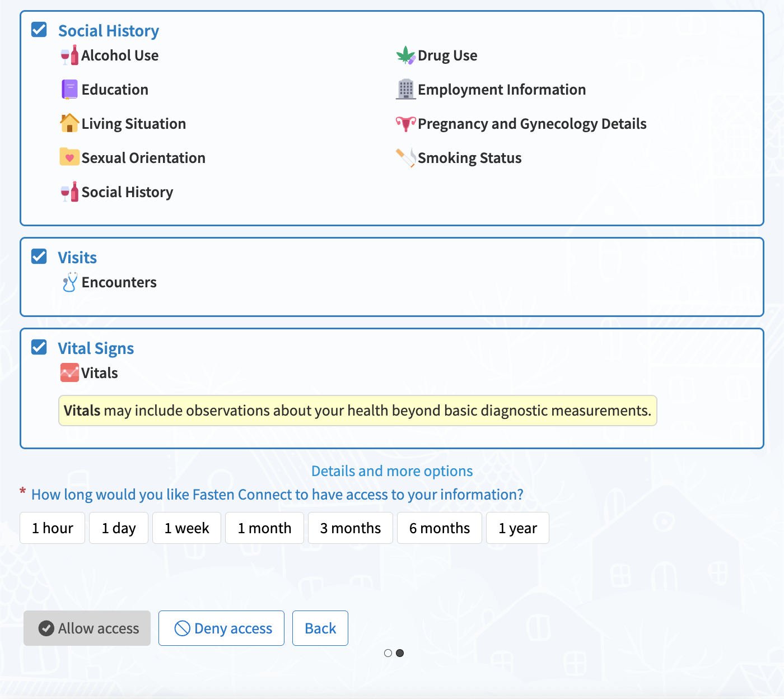Click the heart folder Sexual Orientation icon
The height and width of the screenshot is (699, 784).
(x=69, y=157)
